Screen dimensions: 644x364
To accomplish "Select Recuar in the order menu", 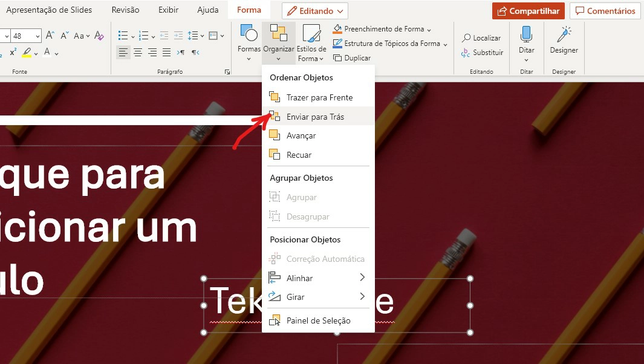I will coord(318,155).
